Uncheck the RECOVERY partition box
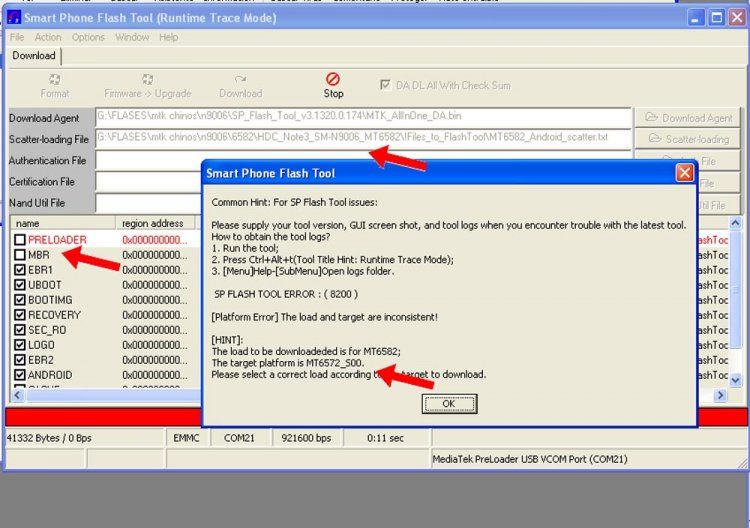Screen dimensions: 750x528 point(20,315)
